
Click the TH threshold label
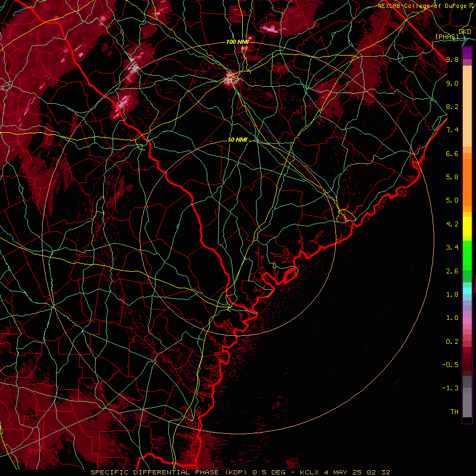click(454, 412)
